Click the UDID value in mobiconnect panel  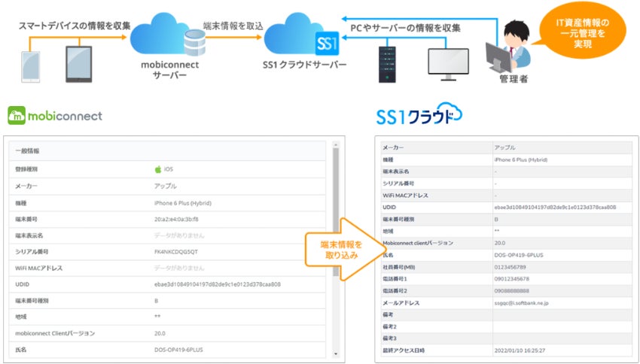point(218,284)
